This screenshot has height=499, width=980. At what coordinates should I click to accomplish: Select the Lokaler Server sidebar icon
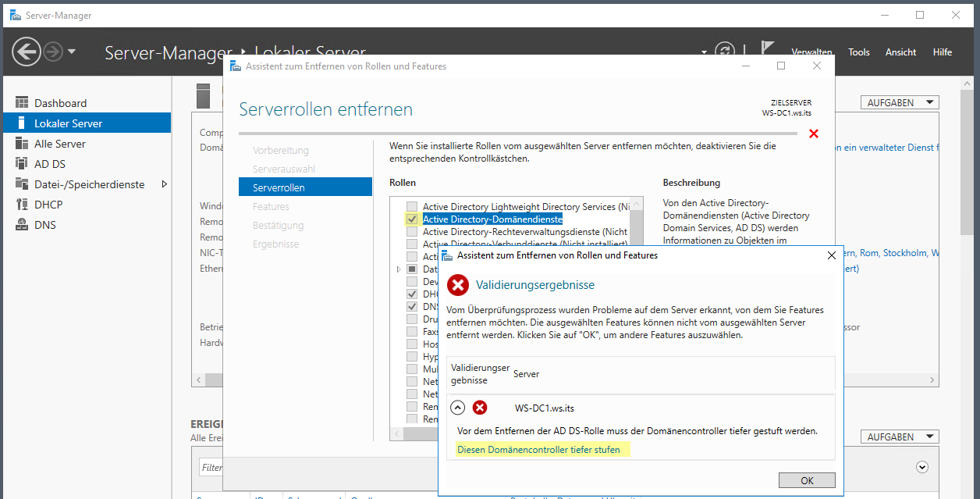[x=21, y=123]
